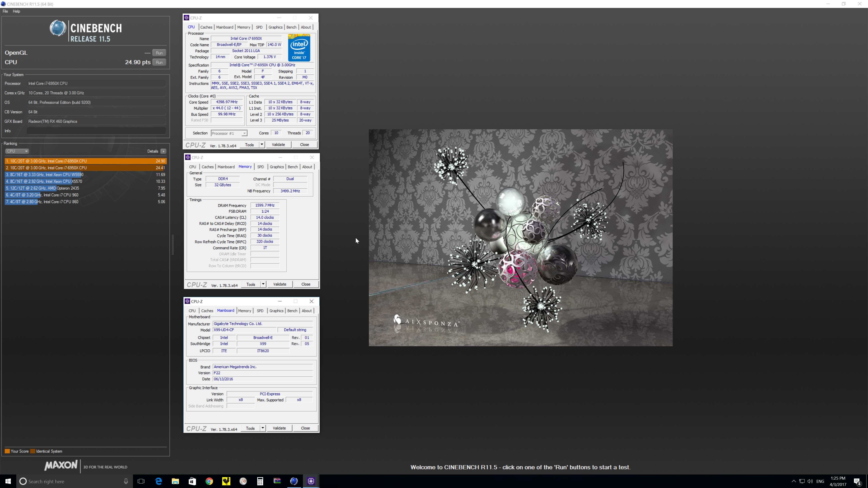Select ranking row 1 with score 24.90
The width and height of the screenshot is (868, 488).
coord(86,161)
